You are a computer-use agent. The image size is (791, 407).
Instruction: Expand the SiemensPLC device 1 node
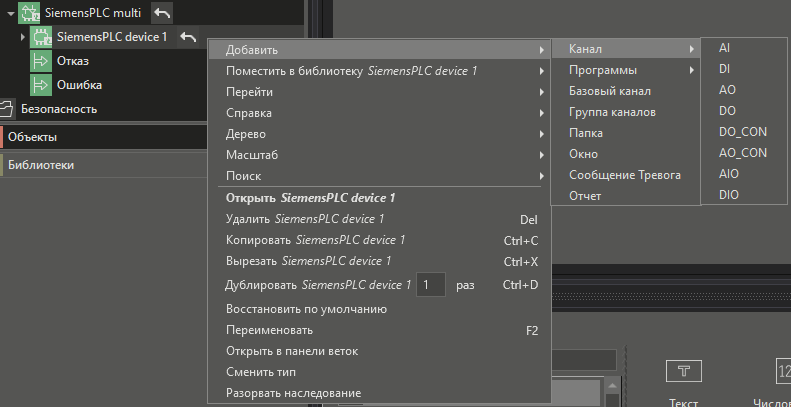click(23, 37)
